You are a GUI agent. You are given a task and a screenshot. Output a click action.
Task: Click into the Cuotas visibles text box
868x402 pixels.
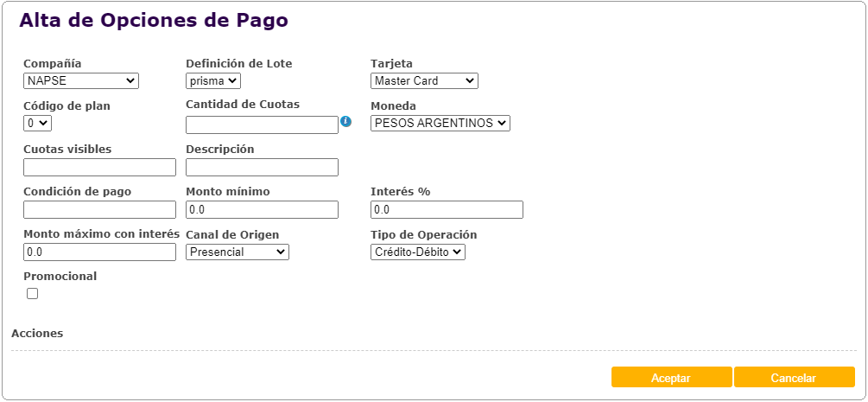tap(99, 168)
